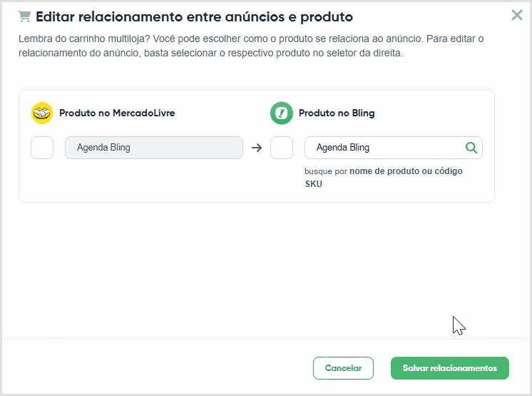The height and width of the screenshot is (396, 532).
Task: Click the shopping cart icon in title
Action: tap(24, 16)
